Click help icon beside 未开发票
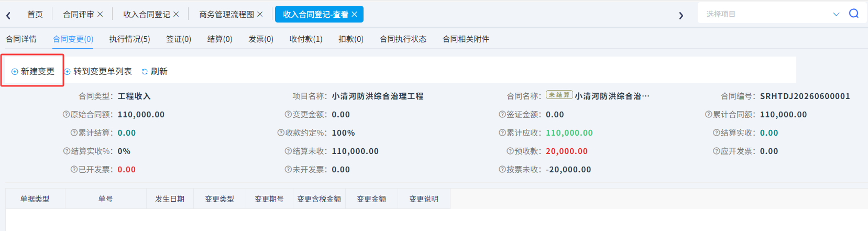The height and width of the screenshot is (231, 868). [288, 169]
